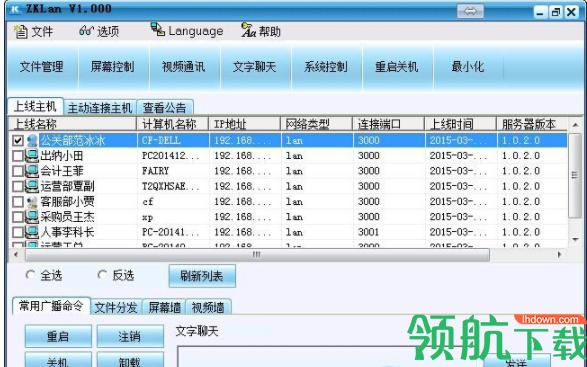Image resolution: width=587 pixels, height=367 pixels.
Task: Click the 运营部覃副 computer icon
Action: click(32, 186)
